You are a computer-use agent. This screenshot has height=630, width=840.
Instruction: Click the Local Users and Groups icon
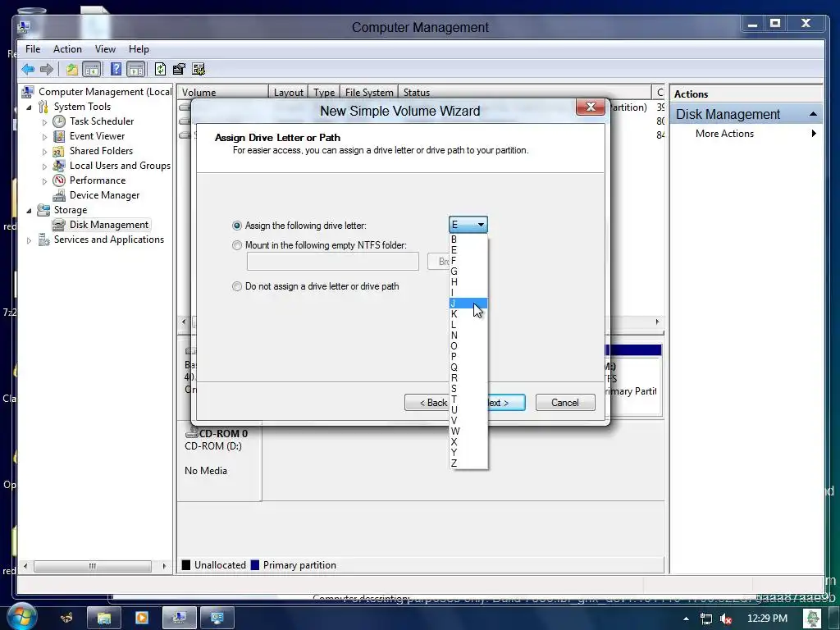click(59, 166)
